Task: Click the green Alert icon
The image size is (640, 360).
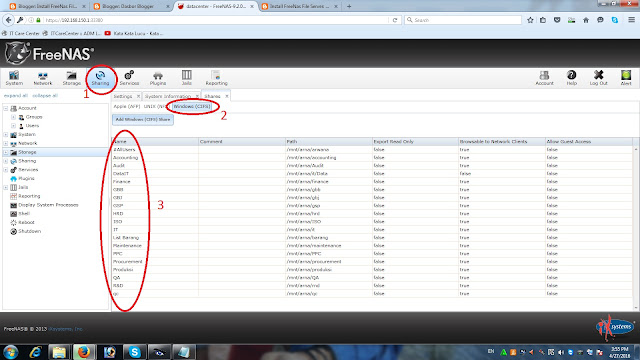Action: (626, 78)
